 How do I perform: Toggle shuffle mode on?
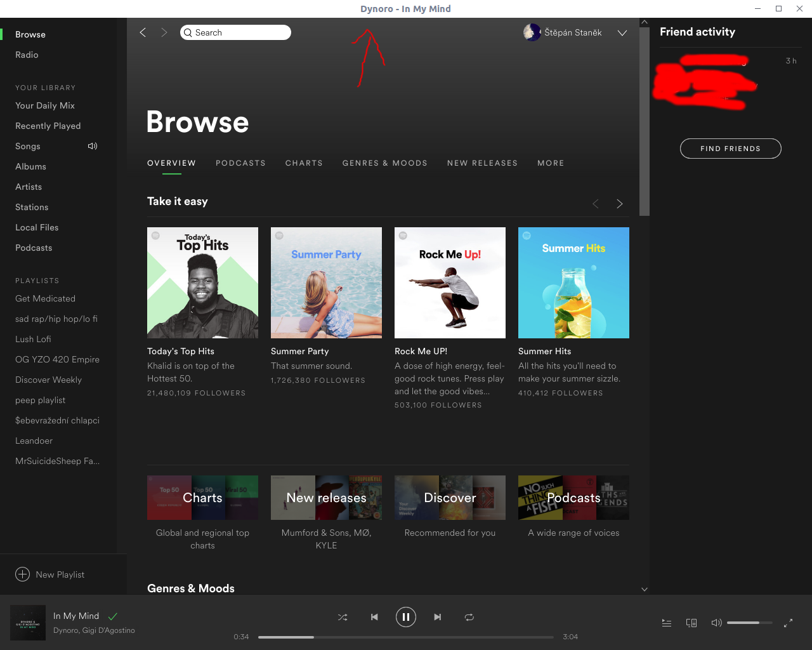343,616
